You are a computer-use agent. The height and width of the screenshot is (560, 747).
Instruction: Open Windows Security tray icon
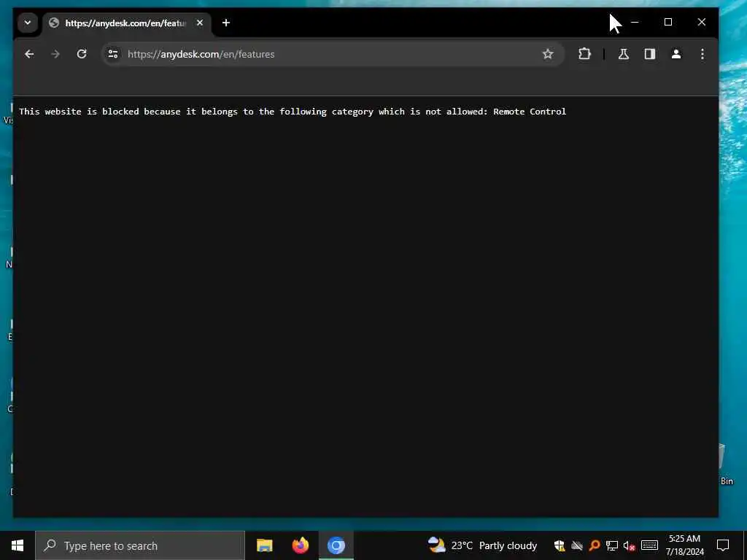[x=560, y=545]
